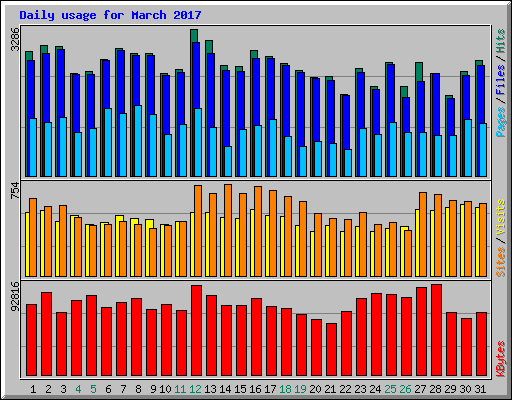Viewport: 512px width, 400px height.
Task: Click the Sites legend label
Action: click(x=500, y=262)
